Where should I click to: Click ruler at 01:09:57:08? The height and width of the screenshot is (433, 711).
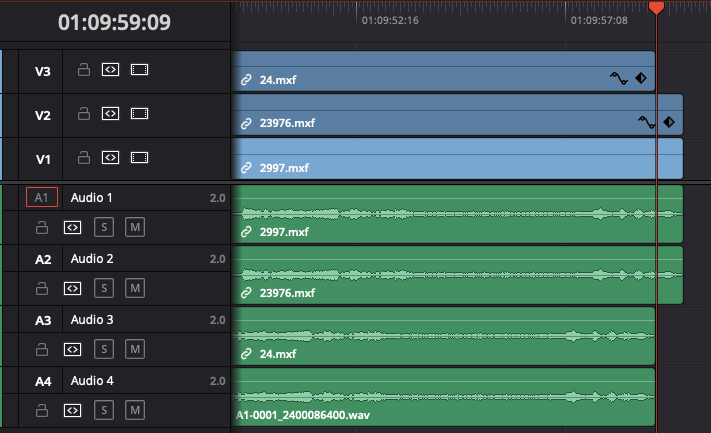[599, 20]
